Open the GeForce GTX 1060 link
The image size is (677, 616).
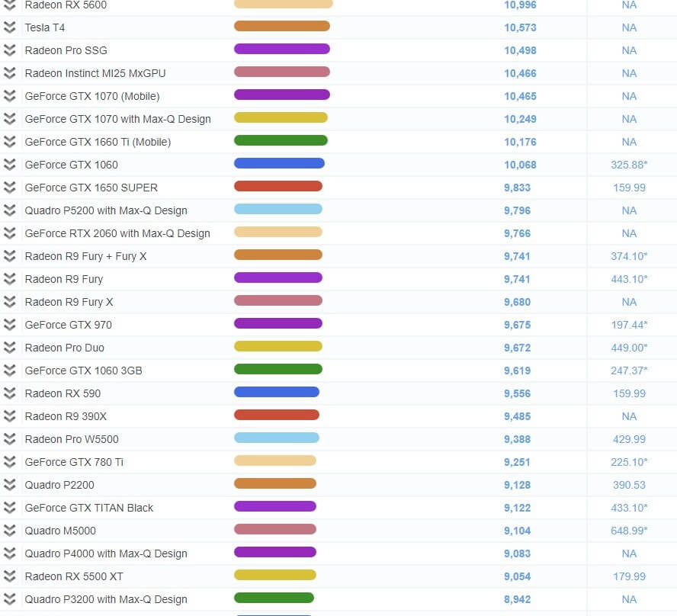click(x=71, y=165)
